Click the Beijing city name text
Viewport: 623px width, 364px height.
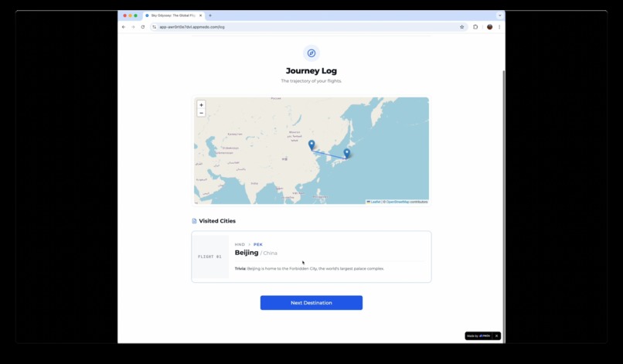pos(247,253)
